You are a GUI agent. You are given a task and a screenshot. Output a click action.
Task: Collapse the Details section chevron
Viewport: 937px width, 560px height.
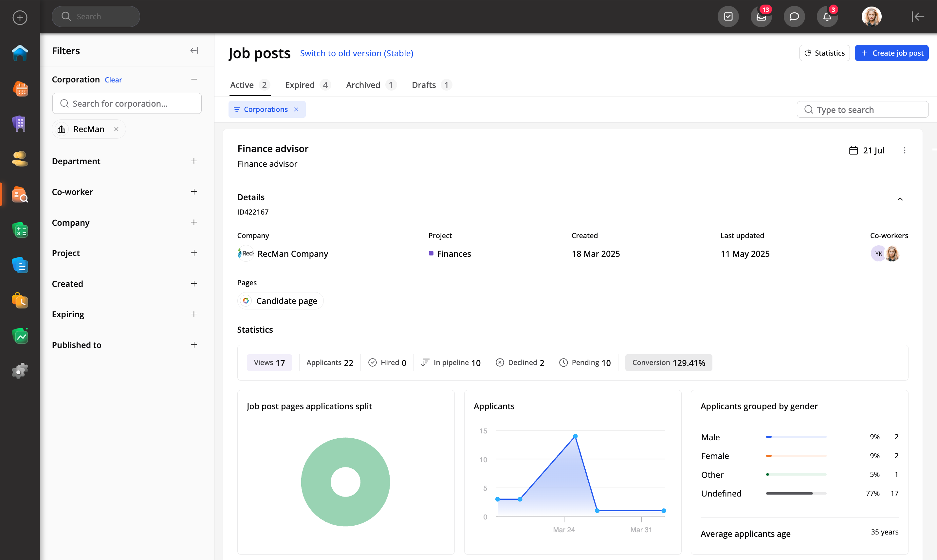pyautogui.click(x=900, y=199)
